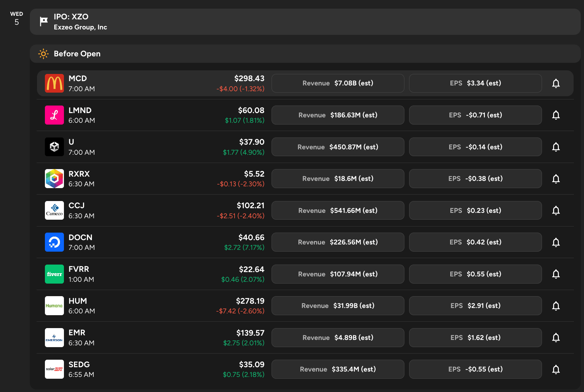
Task: Click the McDonald's logo icon
Action: (54, 83)
